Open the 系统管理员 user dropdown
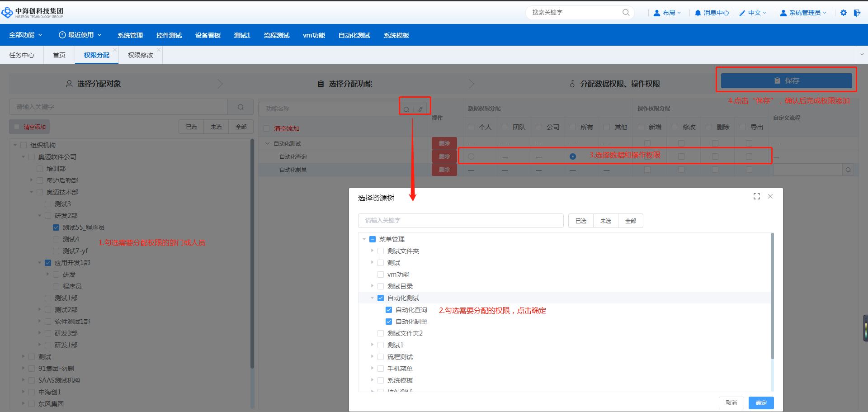The width and height of the screenshot is (868, 412). [x=804, y=13]
